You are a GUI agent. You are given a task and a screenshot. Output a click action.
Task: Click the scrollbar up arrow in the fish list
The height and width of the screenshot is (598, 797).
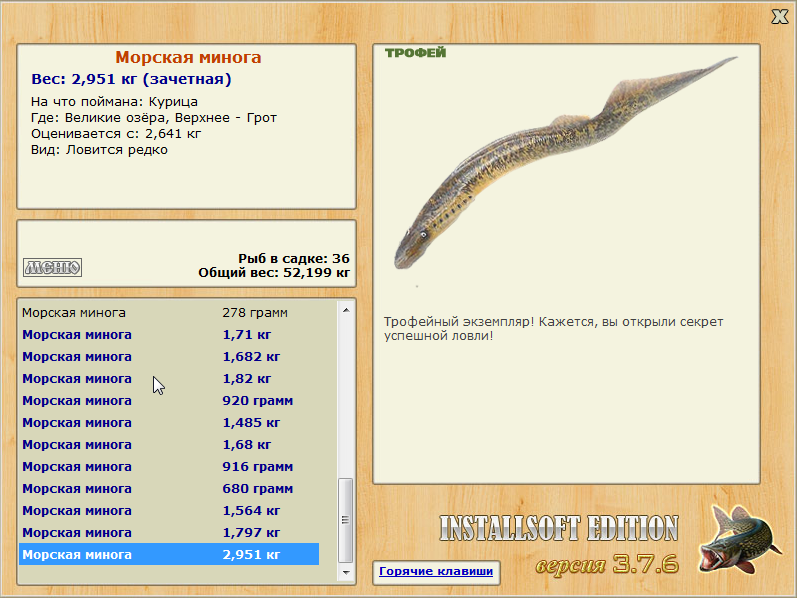346,310
